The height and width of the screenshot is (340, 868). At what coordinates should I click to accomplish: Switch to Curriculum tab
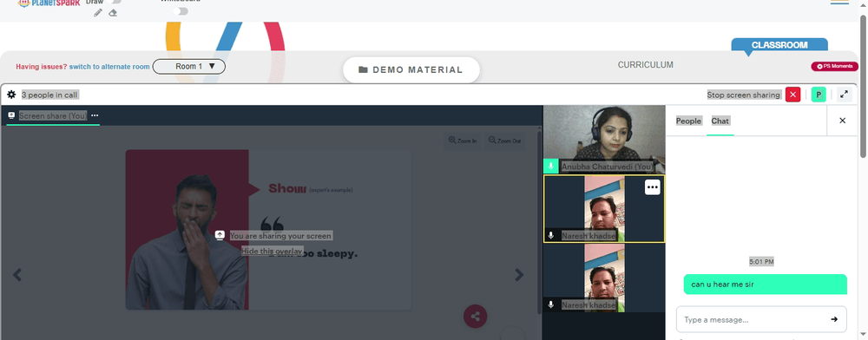[646, 65]
